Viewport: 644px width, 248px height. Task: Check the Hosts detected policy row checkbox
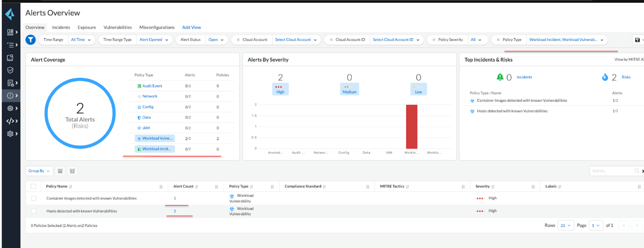click(34, 211)
